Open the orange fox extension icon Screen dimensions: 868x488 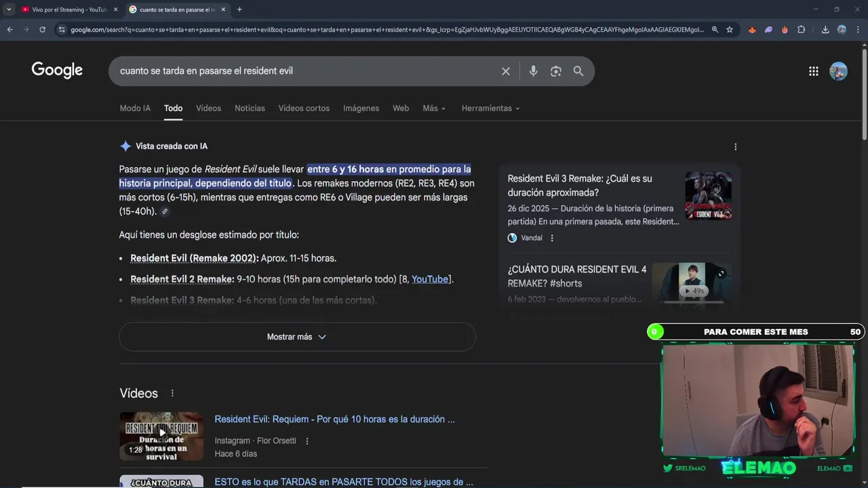click(x=752, y=30)
